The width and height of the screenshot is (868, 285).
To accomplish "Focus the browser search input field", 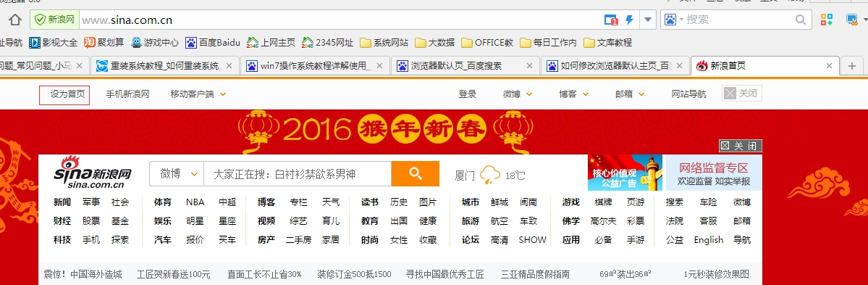I will pyautogui.click(x=740, y=20).
